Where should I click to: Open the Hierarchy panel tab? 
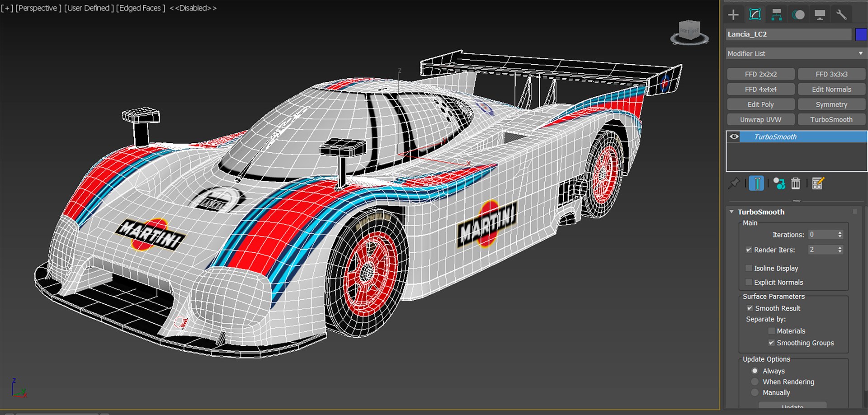pos(777,14)
